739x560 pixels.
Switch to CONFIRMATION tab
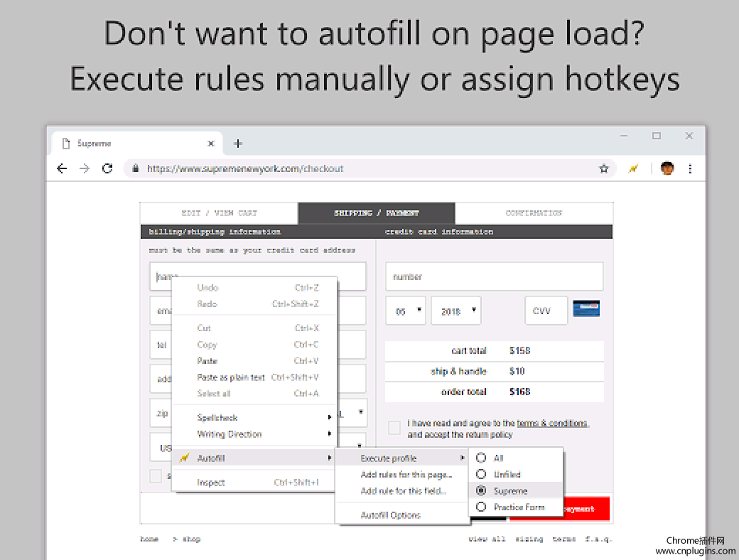coord(534,213)
